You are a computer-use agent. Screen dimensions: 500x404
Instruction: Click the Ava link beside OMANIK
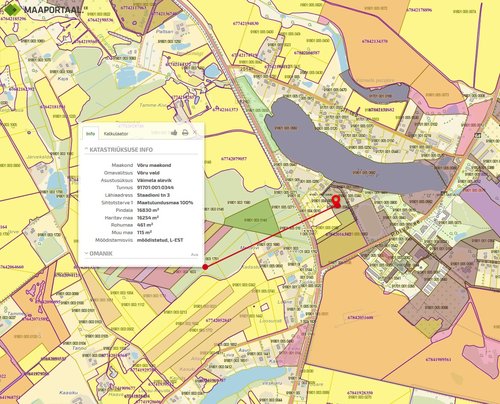(194, 255)
